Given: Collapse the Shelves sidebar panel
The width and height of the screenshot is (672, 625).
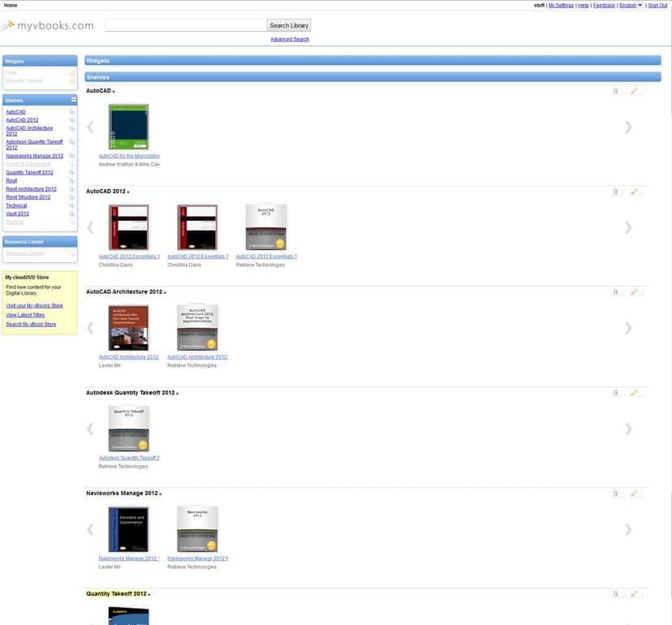Looking at the screenshot, I should tap(74, 100).
